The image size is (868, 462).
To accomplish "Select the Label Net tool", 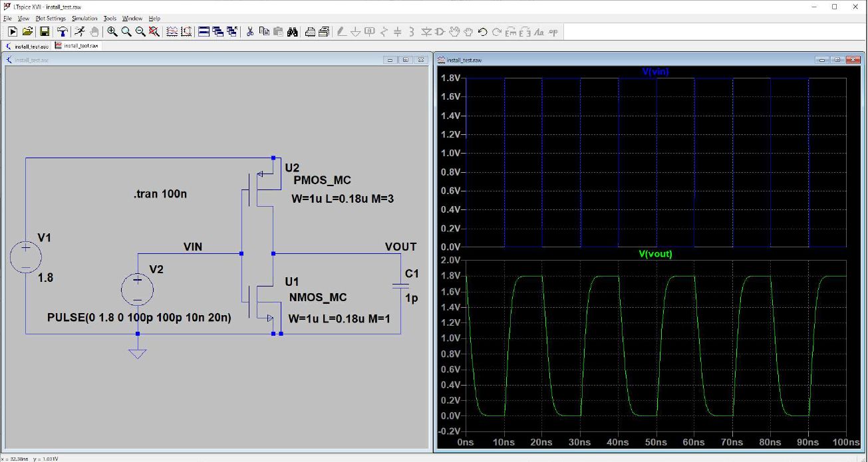I will coord(370,31).
